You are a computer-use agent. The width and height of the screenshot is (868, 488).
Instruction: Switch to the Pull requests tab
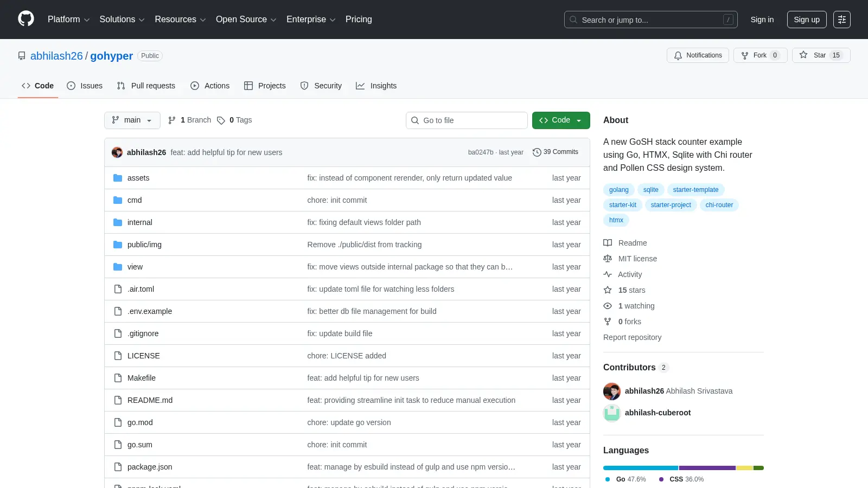click(146, 86)
